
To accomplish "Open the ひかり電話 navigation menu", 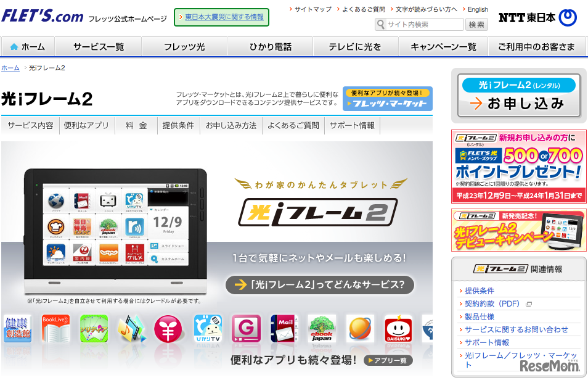I will coord(270,46).
